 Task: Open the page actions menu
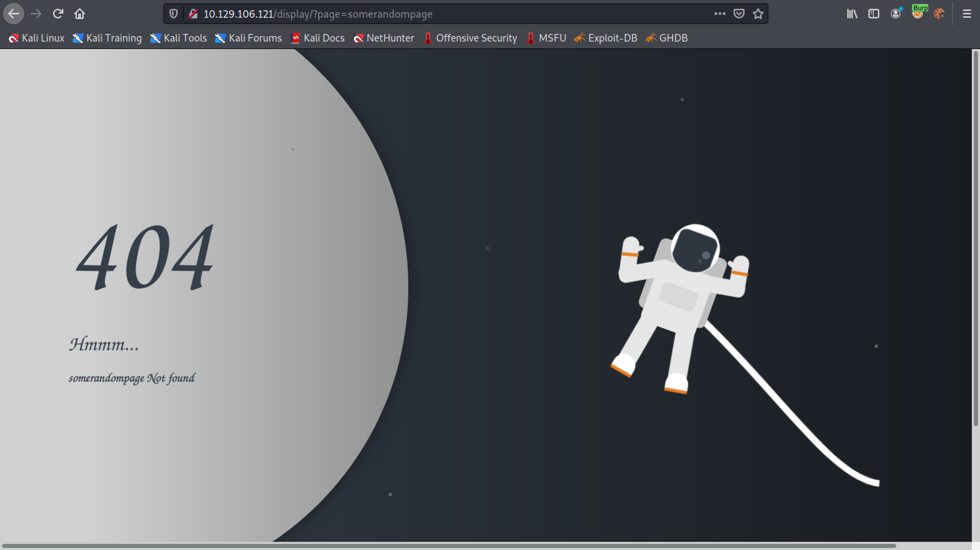[x=719, y=14]
